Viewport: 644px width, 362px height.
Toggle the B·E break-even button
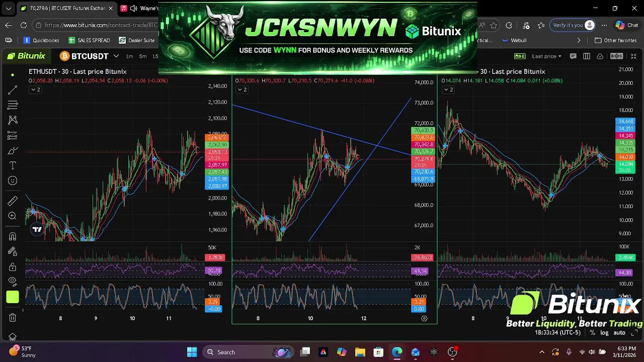pos(520,56)
